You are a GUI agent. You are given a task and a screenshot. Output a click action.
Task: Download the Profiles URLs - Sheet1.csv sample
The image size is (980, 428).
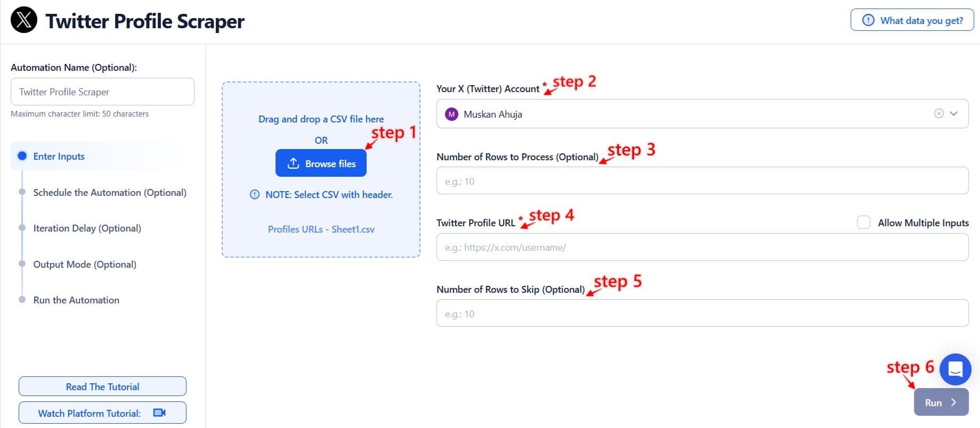pos(321,229)
